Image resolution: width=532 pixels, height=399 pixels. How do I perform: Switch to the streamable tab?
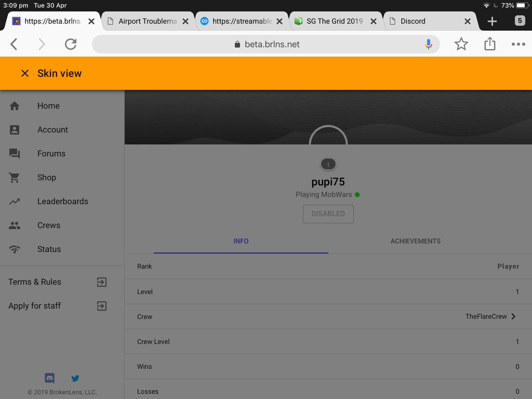coord(242,21)
